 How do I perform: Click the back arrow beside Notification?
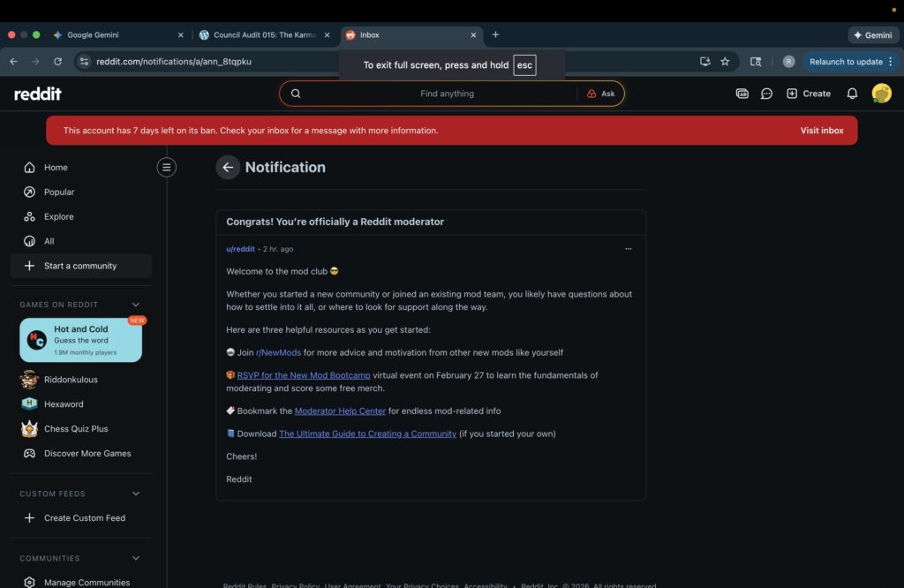228,167
